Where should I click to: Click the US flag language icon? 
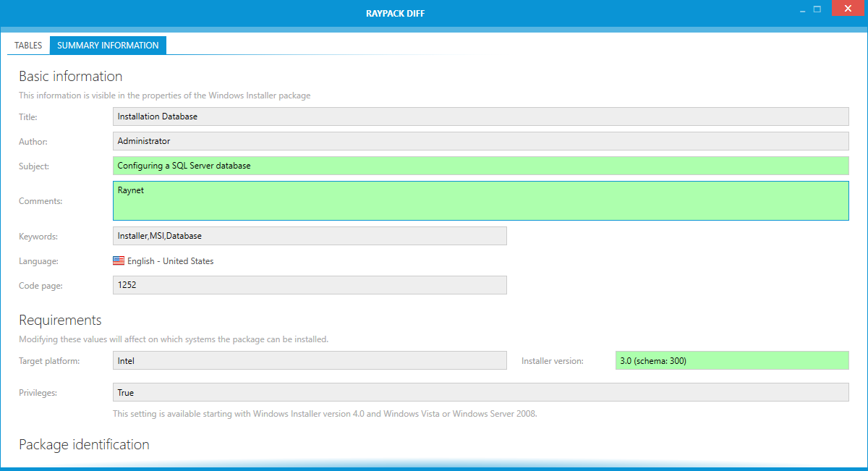click(x=119, y=261)
